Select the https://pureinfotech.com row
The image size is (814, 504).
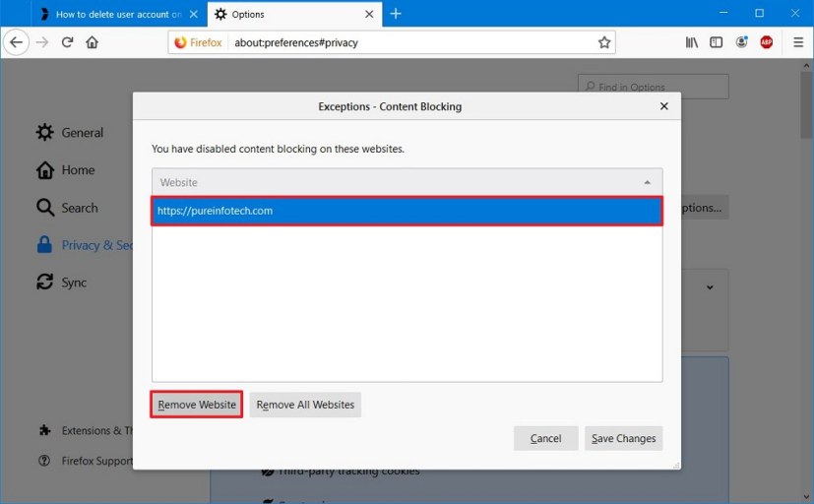pos(407,211)
